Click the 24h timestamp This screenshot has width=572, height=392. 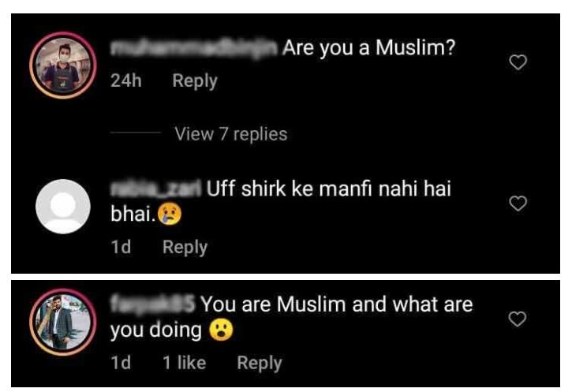(126, 80)
